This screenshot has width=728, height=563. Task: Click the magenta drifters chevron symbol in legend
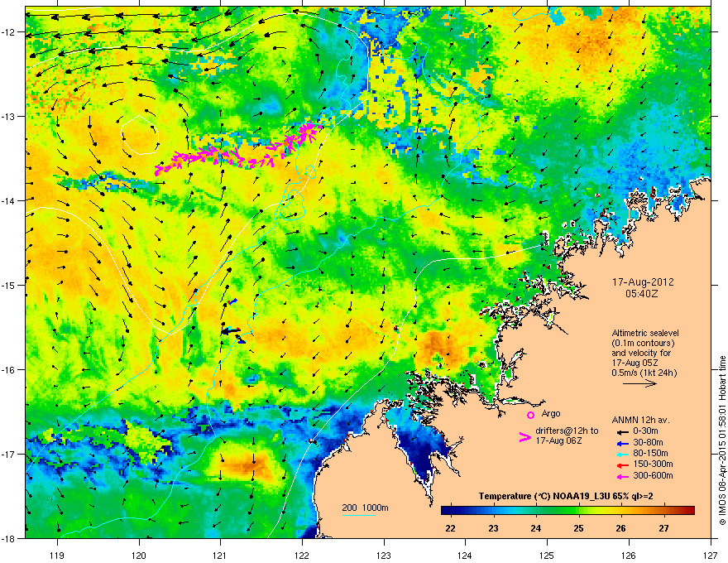pyautogui.click(x=524, y=436)
